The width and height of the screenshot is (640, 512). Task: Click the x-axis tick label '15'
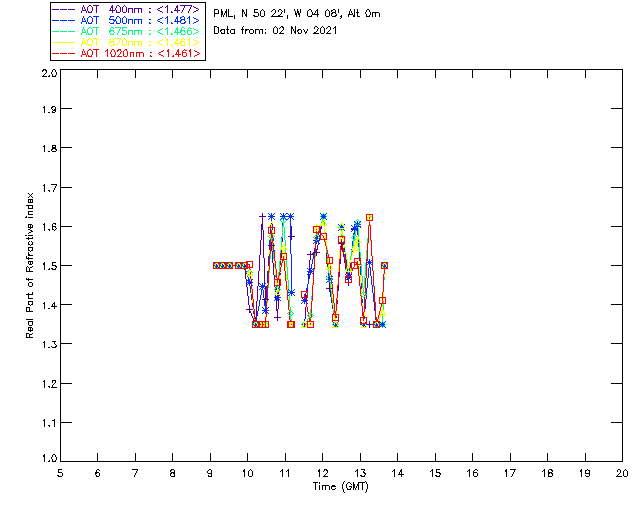[x=435, y=473]
